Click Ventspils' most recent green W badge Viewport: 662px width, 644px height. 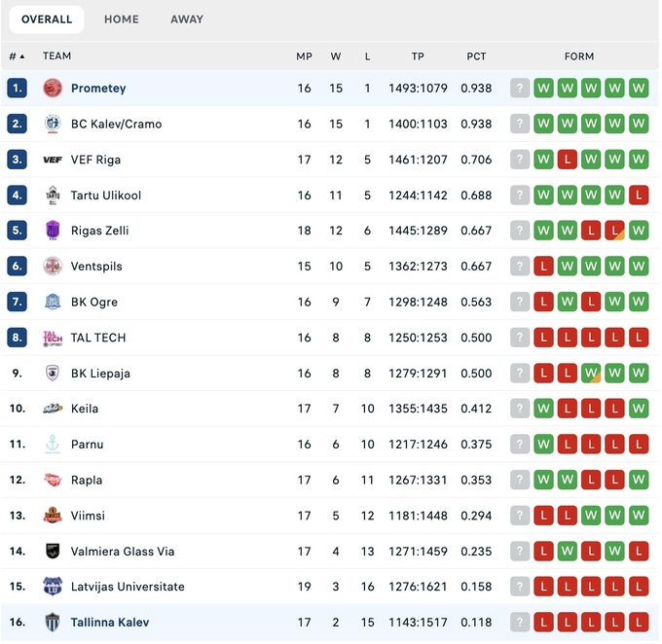pos(639,267)
